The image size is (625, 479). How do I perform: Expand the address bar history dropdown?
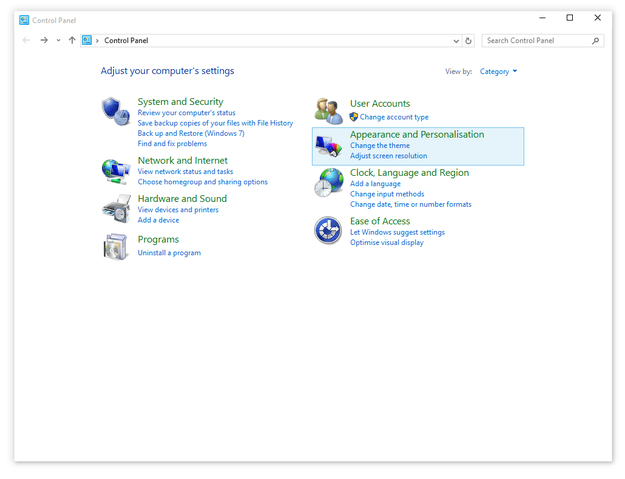pyautogui.click(x=454, y=41)
